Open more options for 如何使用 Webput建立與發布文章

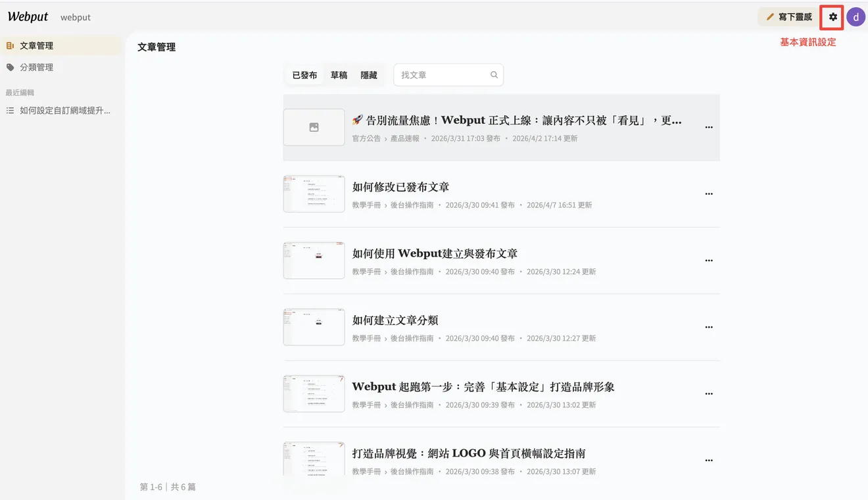pyautogui.click(x=709, y=261)
